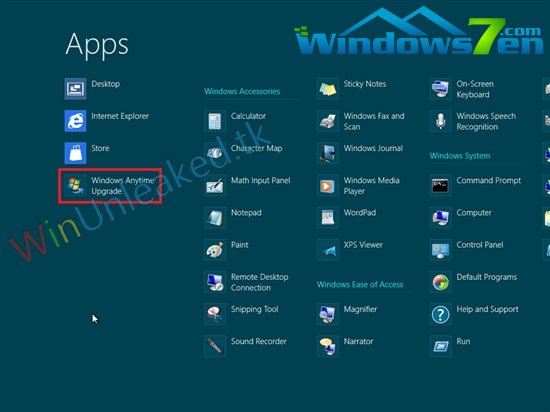Click the Default Programs label
550x412 pixels.
point(487,277)
